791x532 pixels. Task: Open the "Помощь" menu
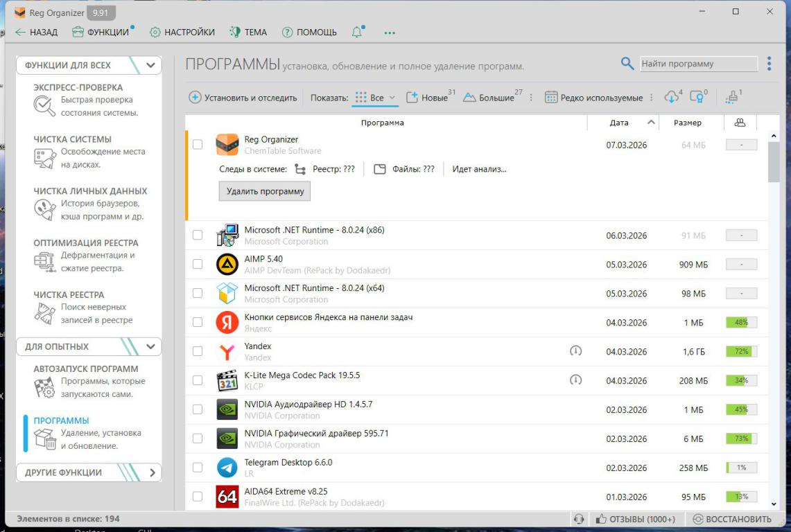pyautogui.click(x=309, y=32)
